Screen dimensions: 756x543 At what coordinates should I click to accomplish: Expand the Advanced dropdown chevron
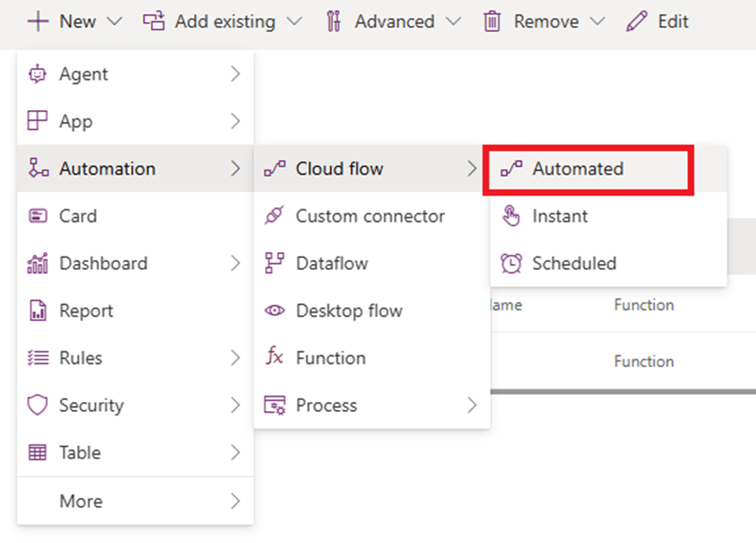point(453,21)
